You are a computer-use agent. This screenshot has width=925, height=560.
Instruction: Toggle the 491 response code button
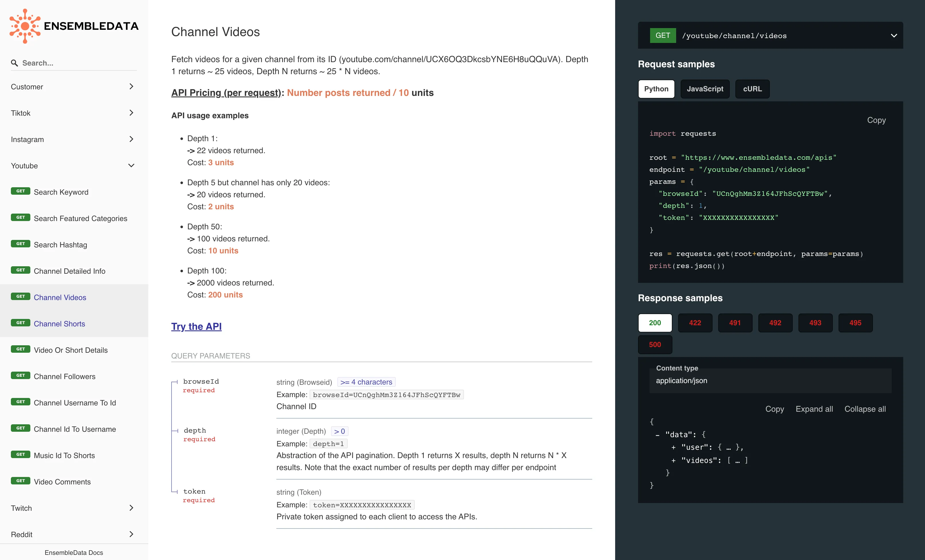point(735,322)
